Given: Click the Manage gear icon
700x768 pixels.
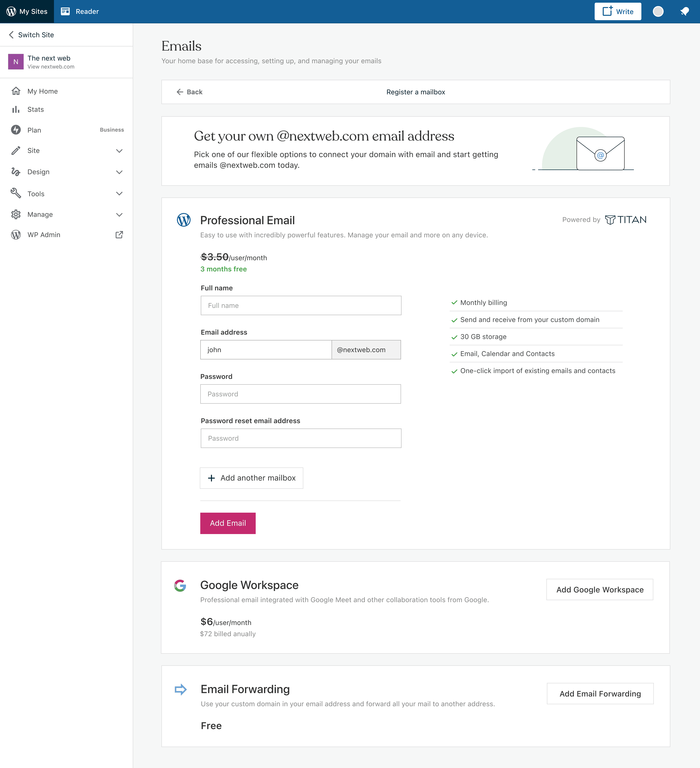Looking at the screenshot, I should (x=16, y=214).
